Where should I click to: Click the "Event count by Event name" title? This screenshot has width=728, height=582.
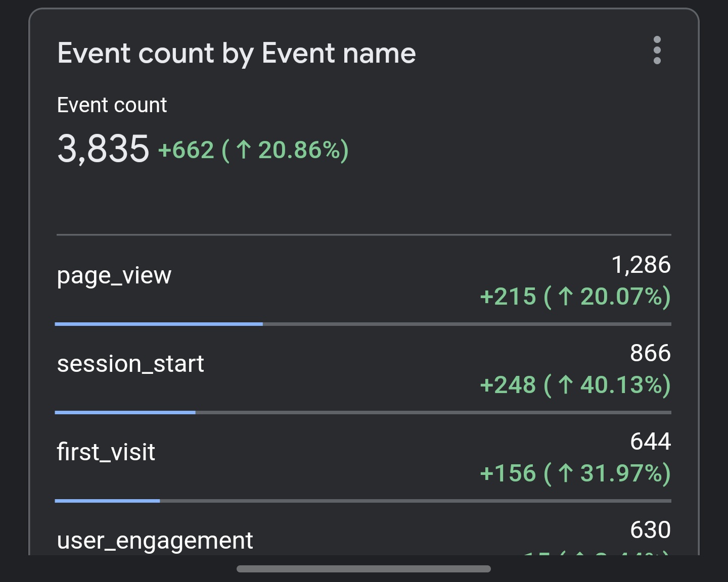(x=236, y=53)
